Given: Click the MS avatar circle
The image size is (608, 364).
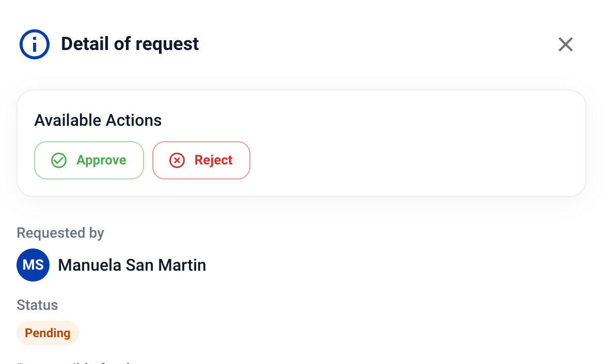Looking at the screenshot, I should (x=33, y=265).
